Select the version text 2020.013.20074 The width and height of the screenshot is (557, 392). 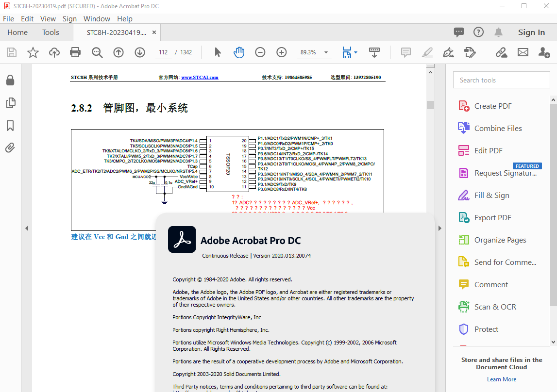click(291, 256)
